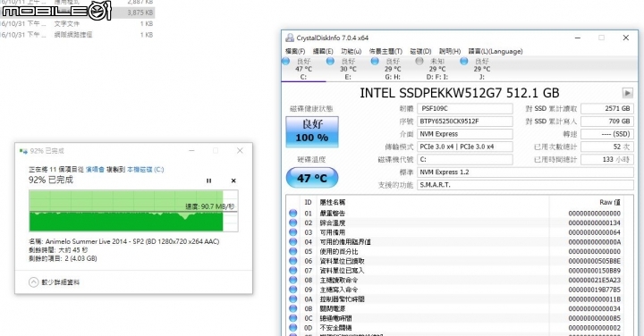
Task: Click the total host reads value 2571 GB
Action: tap(607, 109)
